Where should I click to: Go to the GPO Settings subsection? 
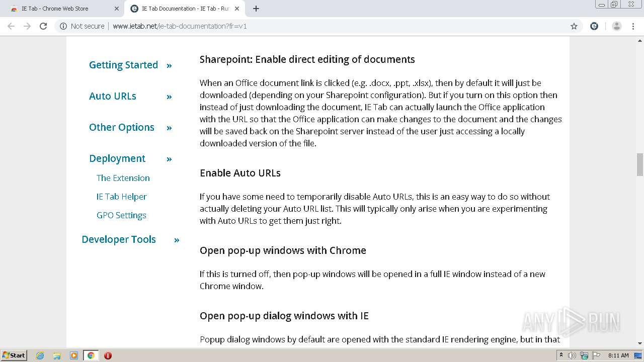121,215
